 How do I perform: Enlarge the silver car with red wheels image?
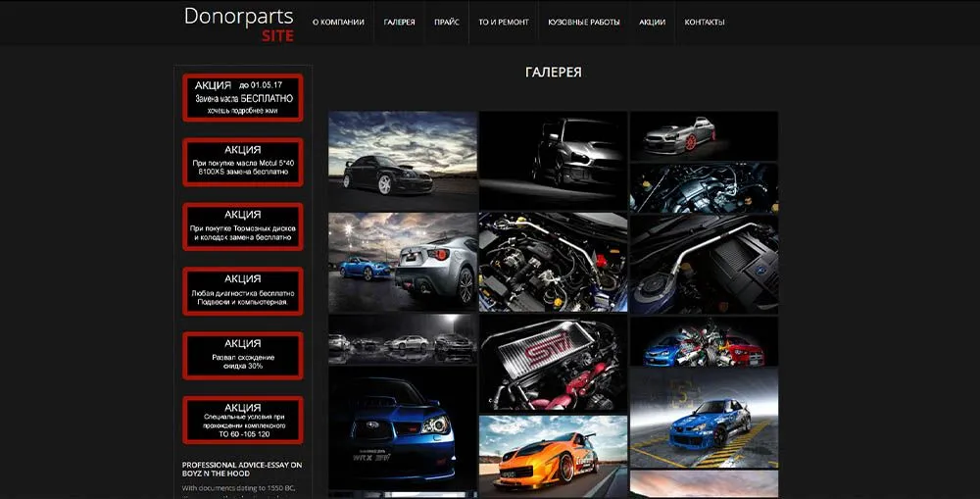pos(703,135)
